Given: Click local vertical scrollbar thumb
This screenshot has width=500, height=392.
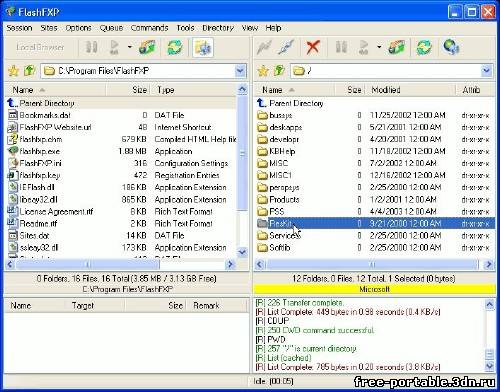Looking at the screenshot, I should 242,153.
